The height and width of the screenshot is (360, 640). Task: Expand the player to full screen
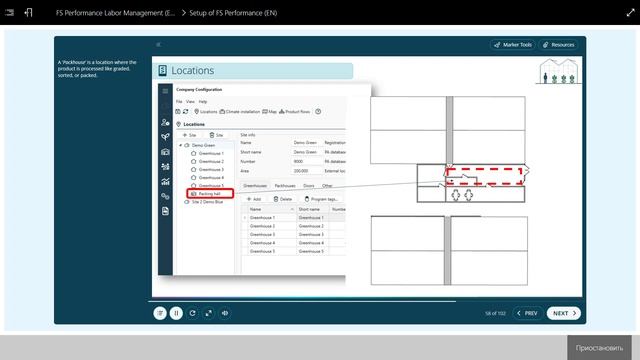click(209, 313)
